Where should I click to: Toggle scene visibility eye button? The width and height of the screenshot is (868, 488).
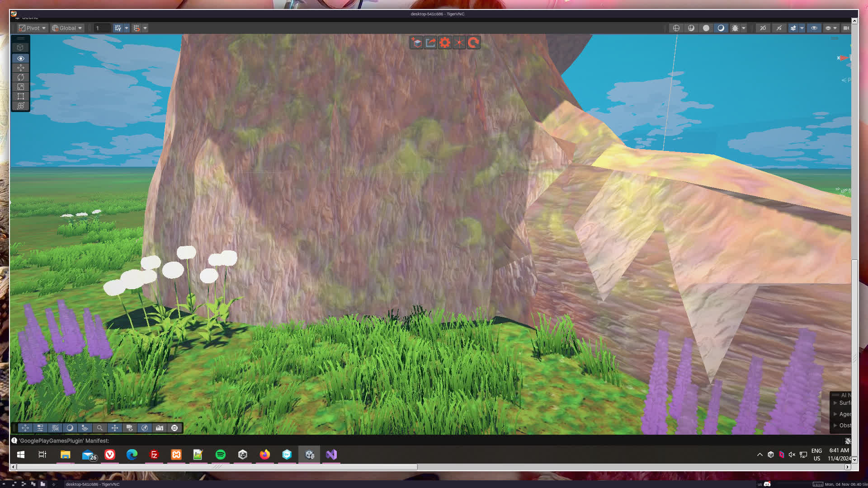point(814,28)
